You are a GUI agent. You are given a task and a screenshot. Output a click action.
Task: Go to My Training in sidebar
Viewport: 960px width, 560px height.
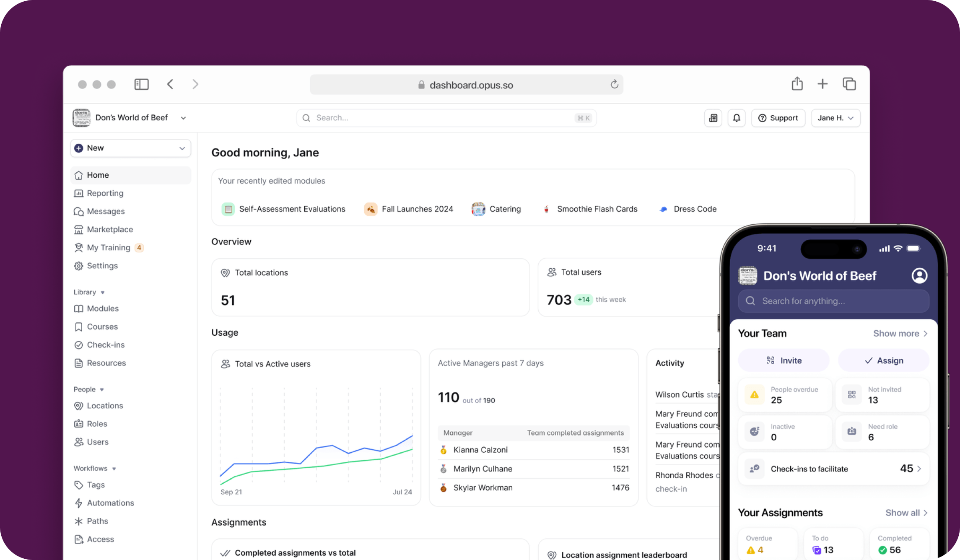[x=108, y=248]
